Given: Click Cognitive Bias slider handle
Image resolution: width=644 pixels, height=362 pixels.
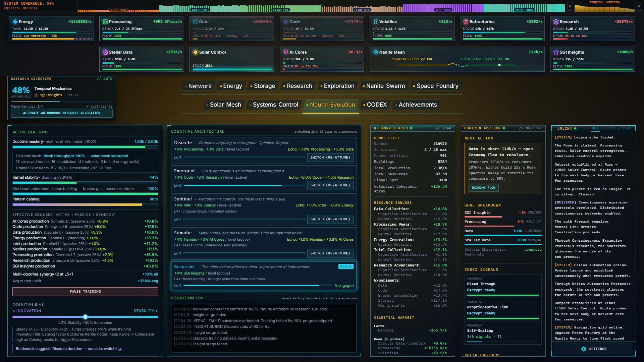Looking at the screenshot, I should (85, 317).
